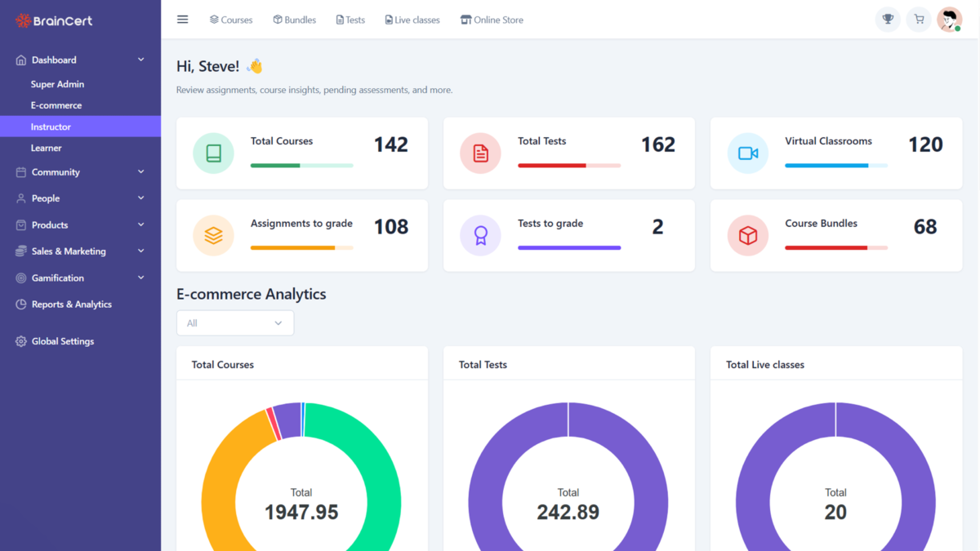
Task: Select E-commerce dashboard view
Action: [56, 105]
